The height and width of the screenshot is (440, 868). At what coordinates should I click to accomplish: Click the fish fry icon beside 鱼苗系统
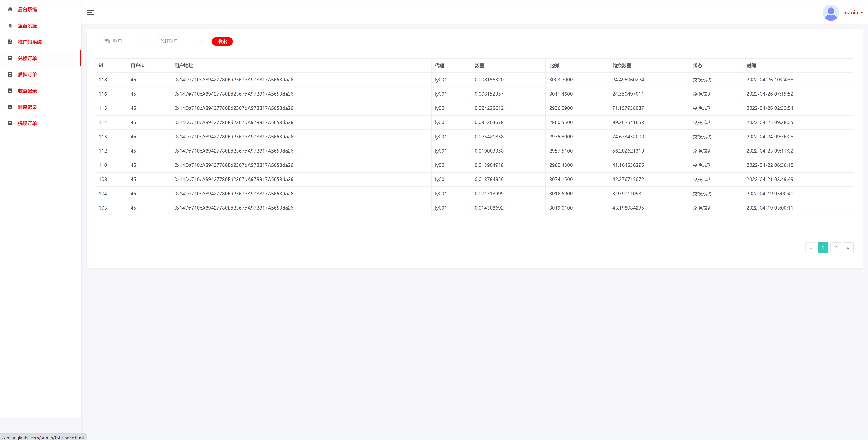[10, 26]
